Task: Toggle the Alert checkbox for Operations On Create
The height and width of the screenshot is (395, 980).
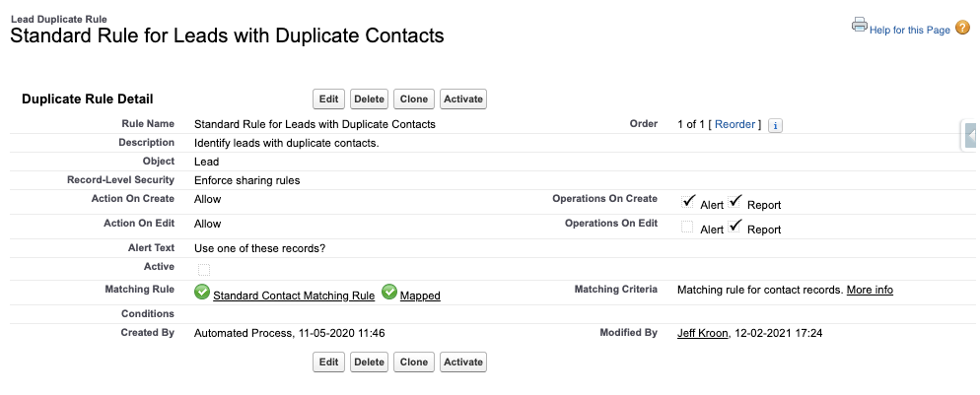Action: (x=688, y=202)
